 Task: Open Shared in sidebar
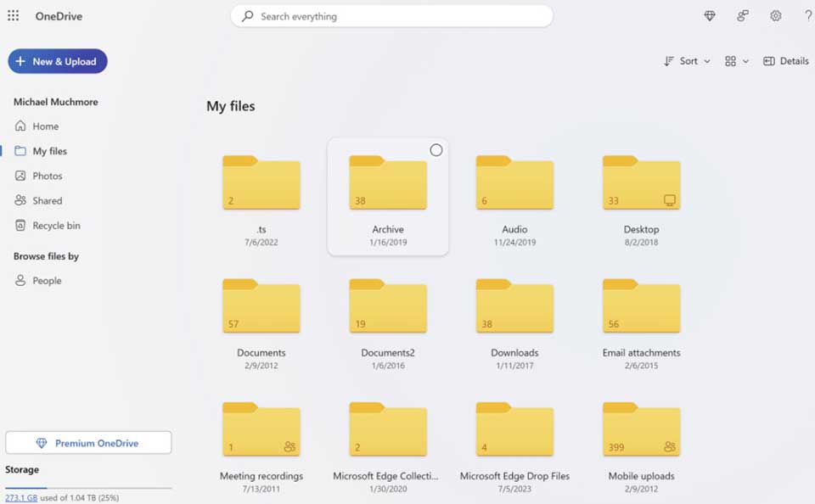(x=38, y=200)
